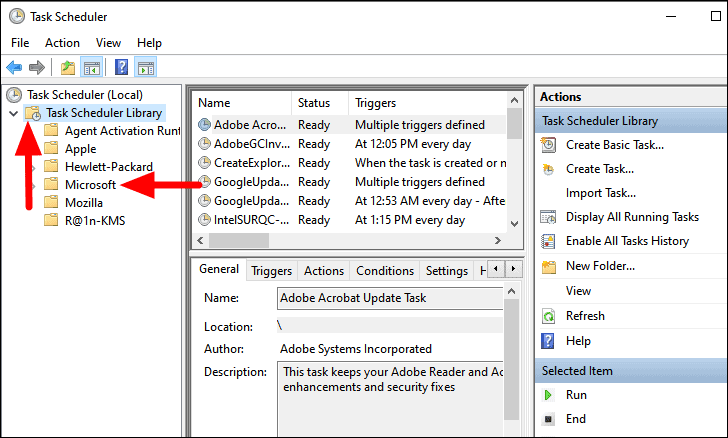
Task: Click the New Folder icon in Actions
Action: pyautogui.click(x=548, y=267)
